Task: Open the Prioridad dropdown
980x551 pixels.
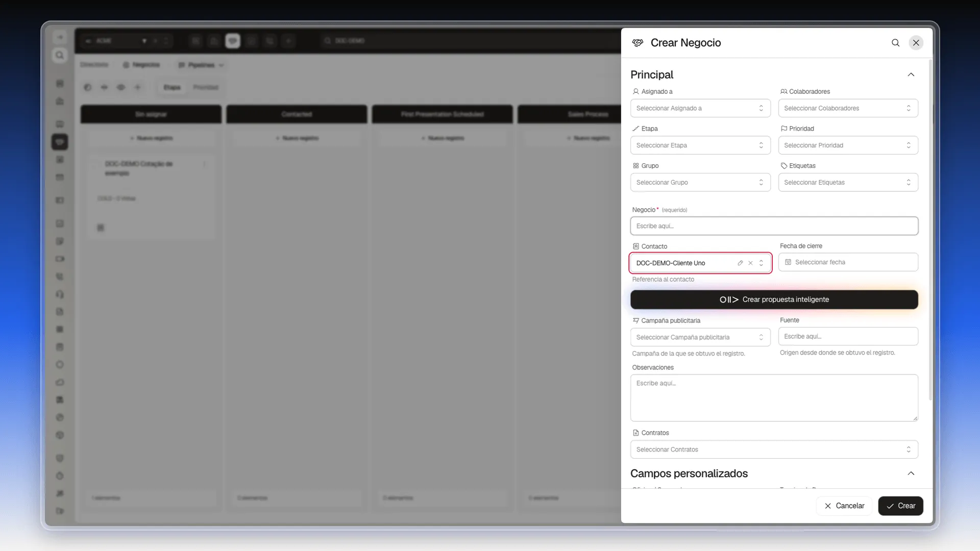Action: point(848,145)
